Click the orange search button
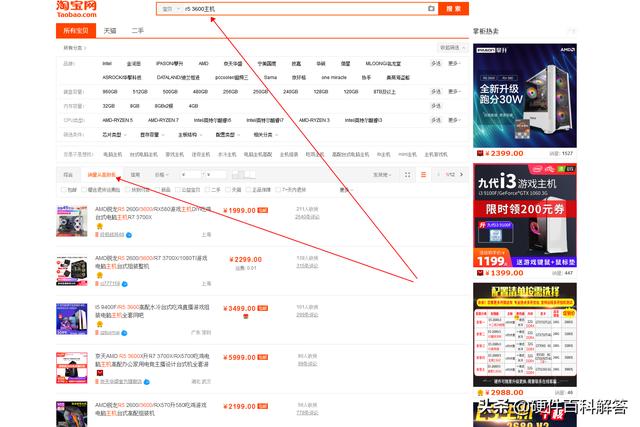The width and height of the screenshot is (640, 427). [x=453, y=9]
